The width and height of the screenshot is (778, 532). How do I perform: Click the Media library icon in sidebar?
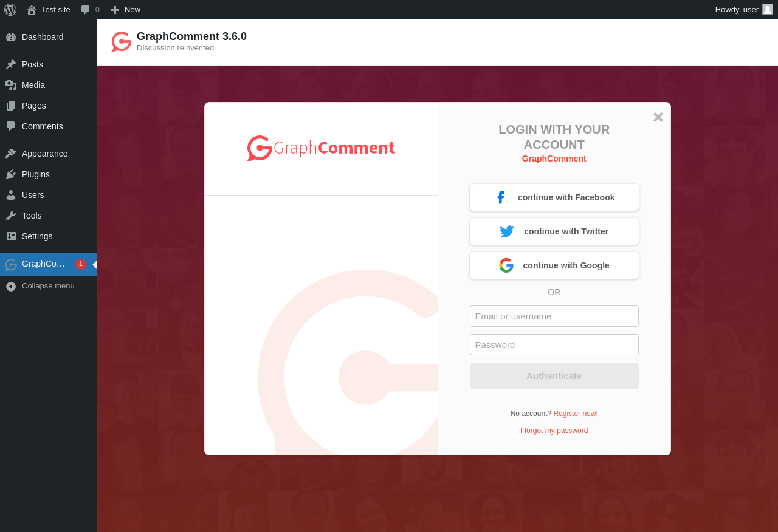[11, 85]
